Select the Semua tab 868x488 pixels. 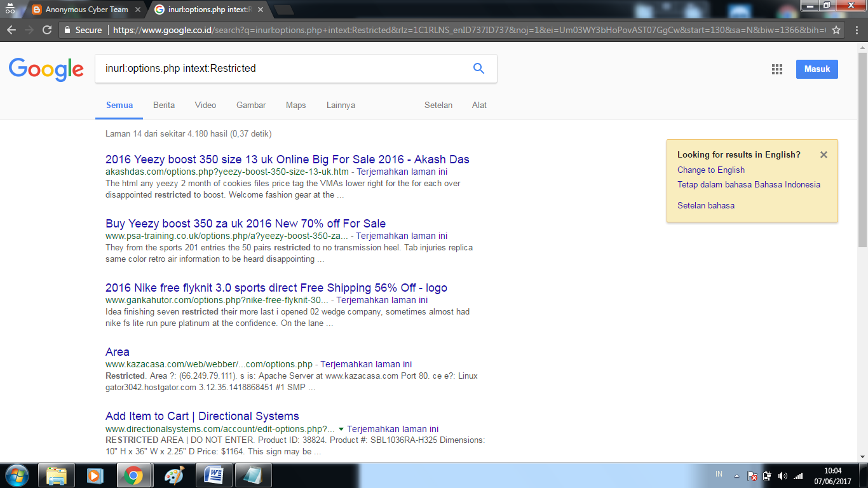[x=119, y=105]
